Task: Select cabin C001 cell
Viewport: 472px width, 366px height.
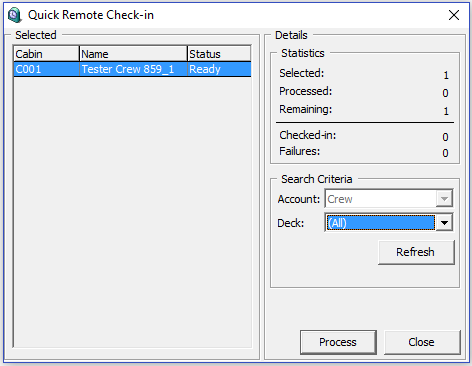Action: pyautogui.click(x=46, y=69)
